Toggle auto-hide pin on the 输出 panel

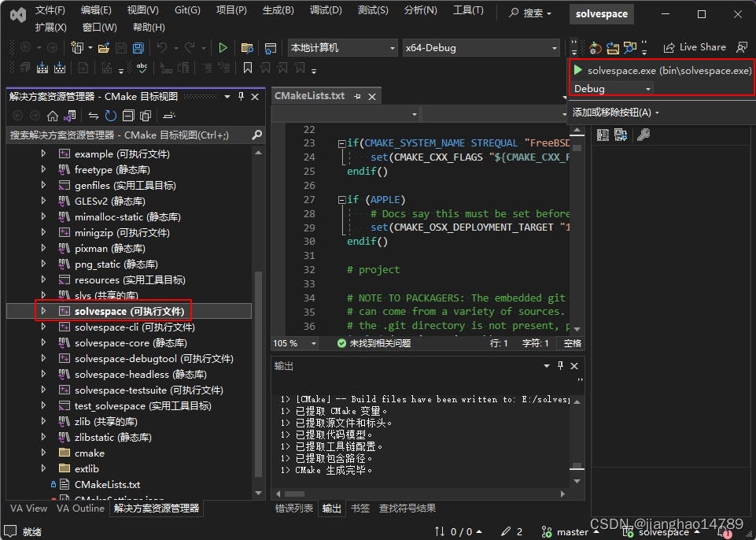pyautogui.click(x=560, y=366)
